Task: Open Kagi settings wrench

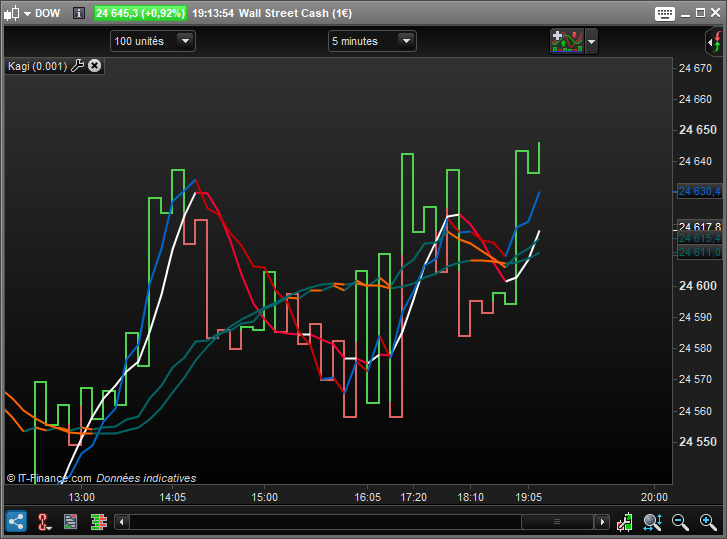Action: click(77, 66)
